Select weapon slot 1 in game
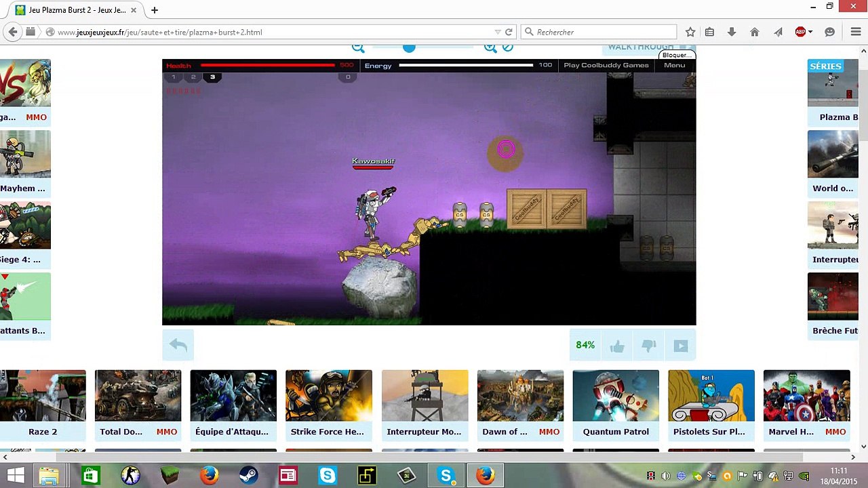Screen dimensions: 868x488 [174, 77]
